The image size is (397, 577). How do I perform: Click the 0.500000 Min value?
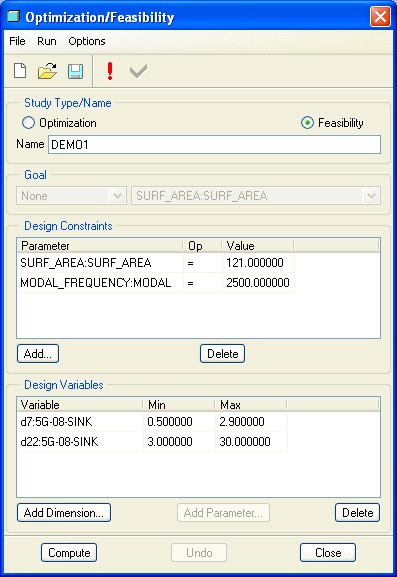[170, 422]
